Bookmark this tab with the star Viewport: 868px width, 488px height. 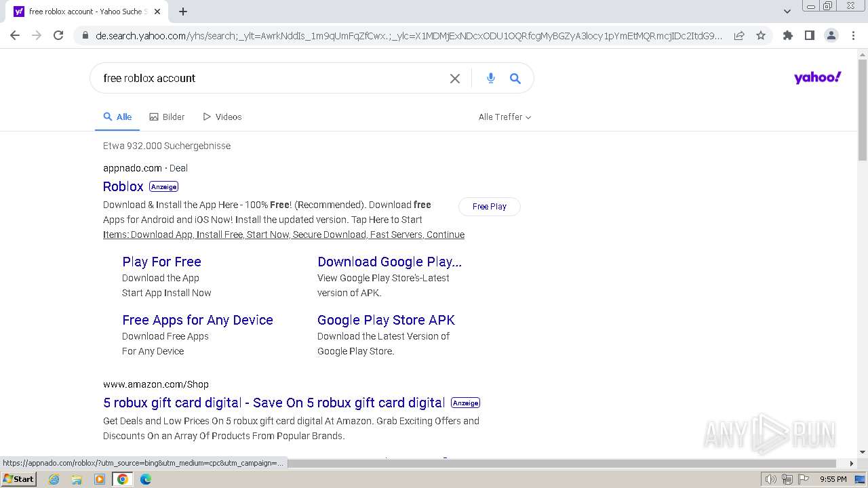point(761,36)
